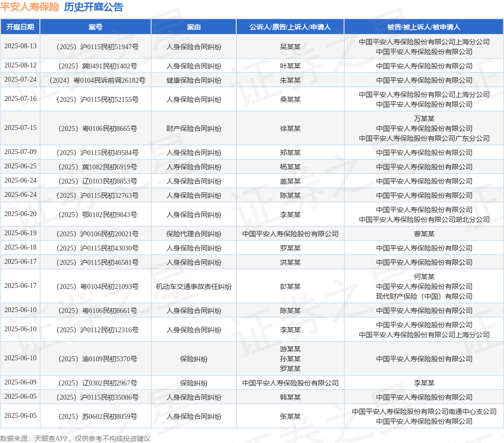Click the cause 健康保险合同纠纷
Viewport: 504px width, 443px height.
[x=194, y=80]
